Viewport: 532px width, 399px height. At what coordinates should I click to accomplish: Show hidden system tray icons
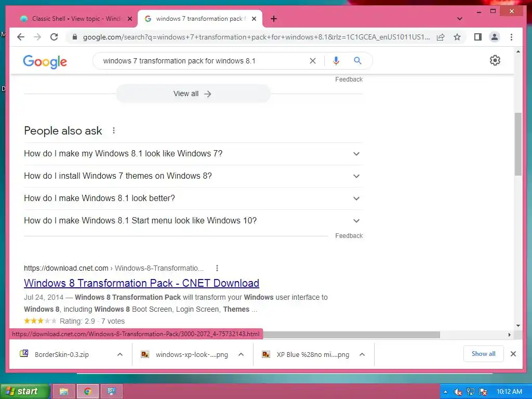pyautogui.click(x=445, y=392)
